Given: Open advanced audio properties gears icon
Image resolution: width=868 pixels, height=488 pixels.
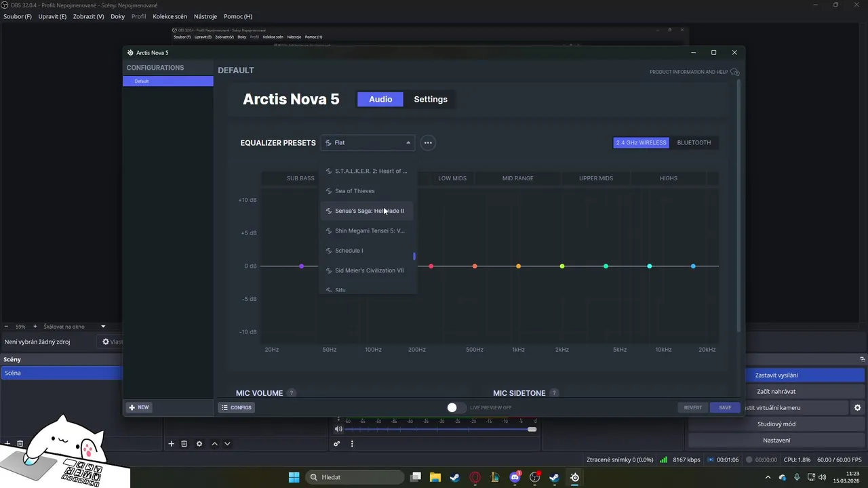Looking at the screenshot, I should [x=336, y=444].
